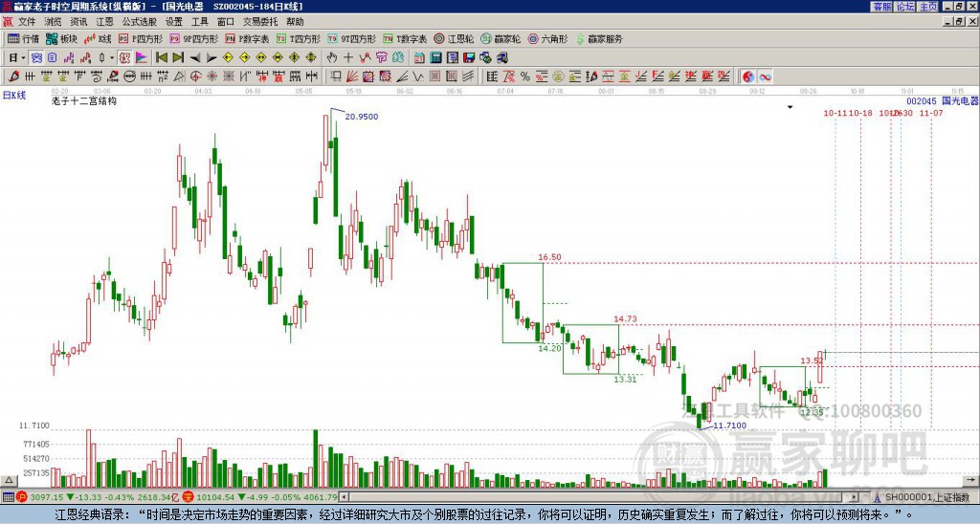This screenshot has width=980, height=524.
Task: Open the 公式选股 menu
Action: pos(140,22)
